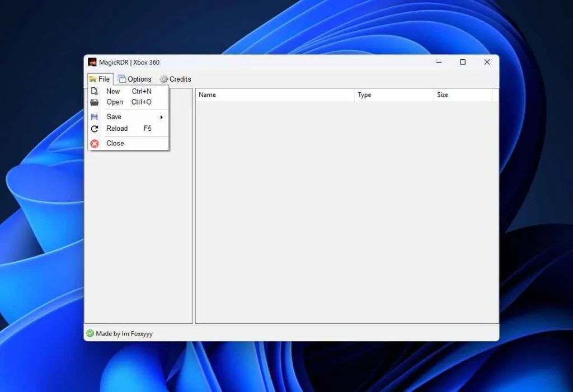Sort by the Type column header
Viewport: 573px width, 392px height.
coord(394,95)
